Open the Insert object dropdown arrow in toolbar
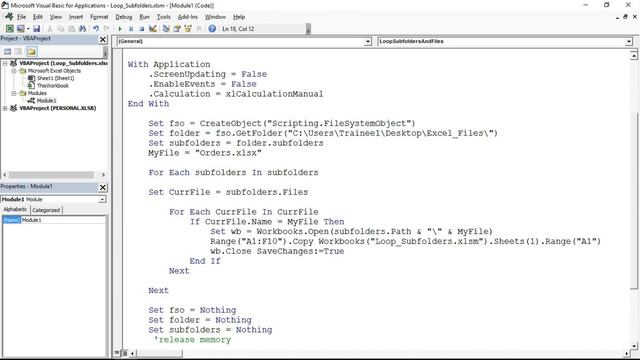This screenshot has height=360, width=640. pyautogui.click(x=28, y=29)
